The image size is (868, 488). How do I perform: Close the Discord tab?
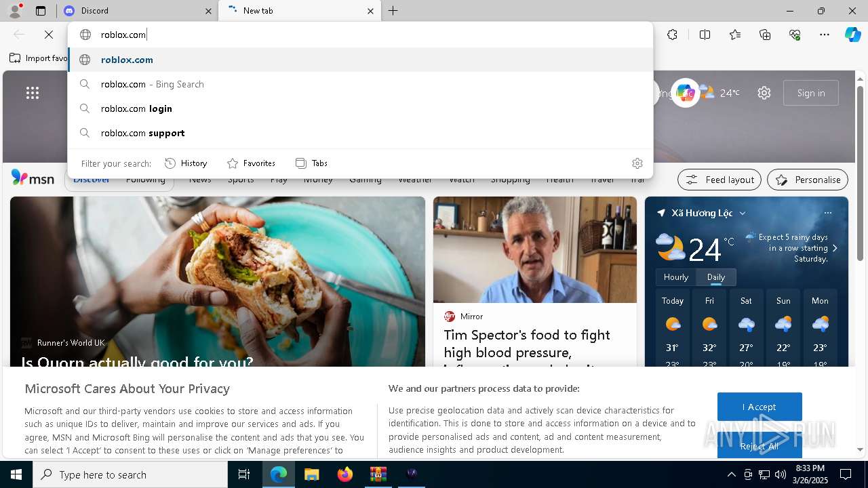[x=208, y=11]
